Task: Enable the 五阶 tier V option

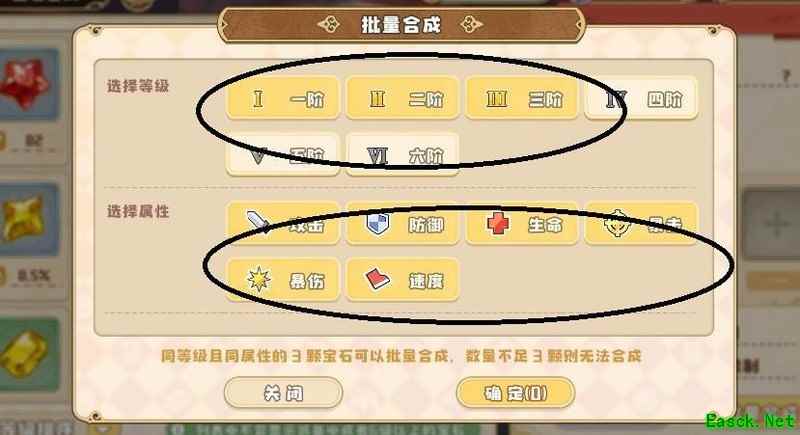Action: (x=283, y=155)
